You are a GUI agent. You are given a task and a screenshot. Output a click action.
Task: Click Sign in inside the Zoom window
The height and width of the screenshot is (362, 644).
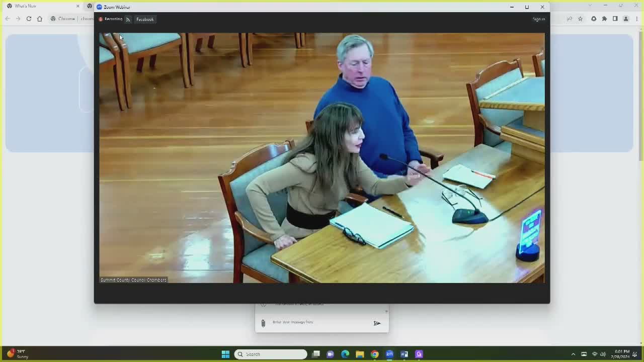point(538,19)
